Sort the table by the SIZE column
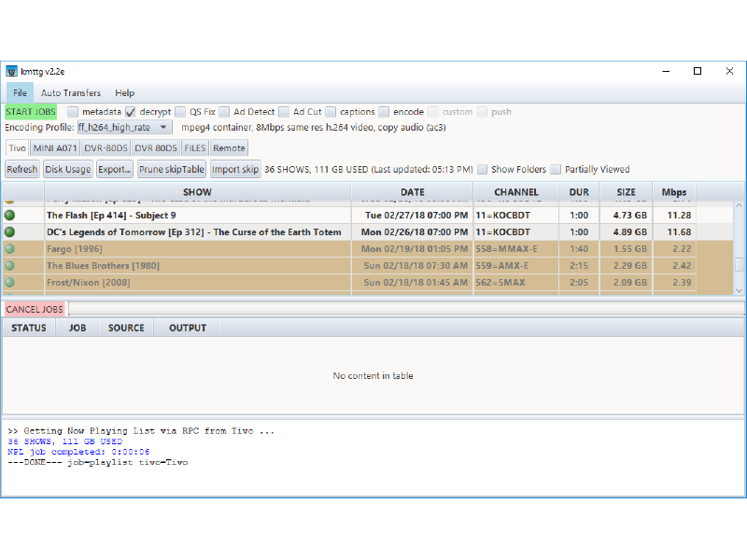This screenshot has height=560, width=747. tap(625, 192)
